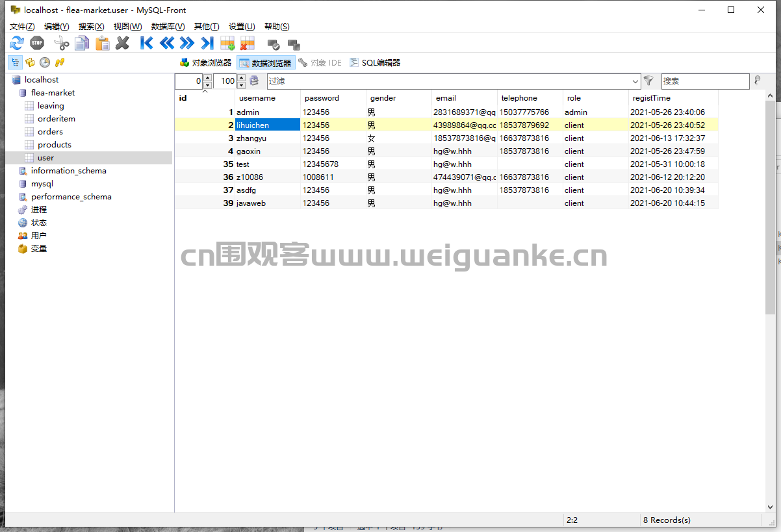Open the orderitem table
Screen dimensions: 781x532
pos(57,119)
